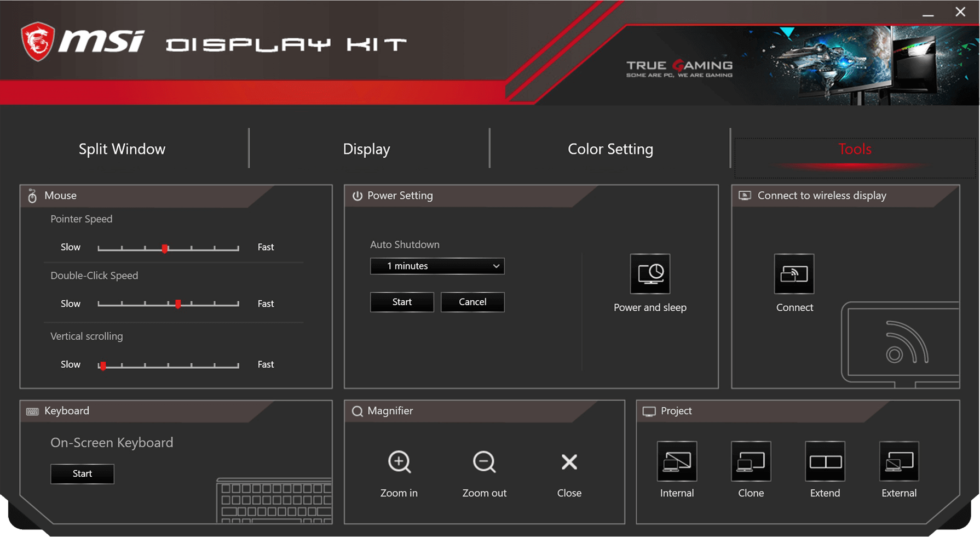The image size is (980, 537).
Task: Start the auto shutdown timer
Action: 402,302
